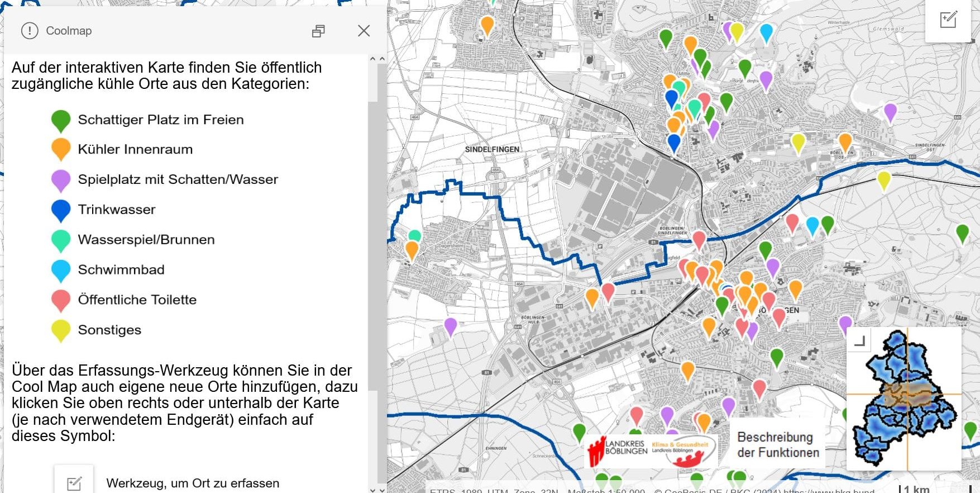Open 'Beschreibung der Funktionen'
Viewport: 980px width, 493px height.
778,444
